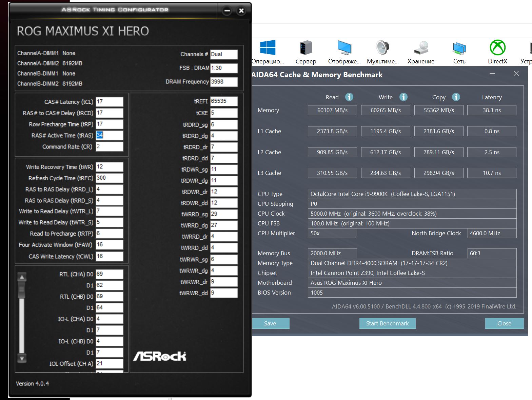
Task: Minimize the AIDA64 benchmark window
Action: [492, 74]
